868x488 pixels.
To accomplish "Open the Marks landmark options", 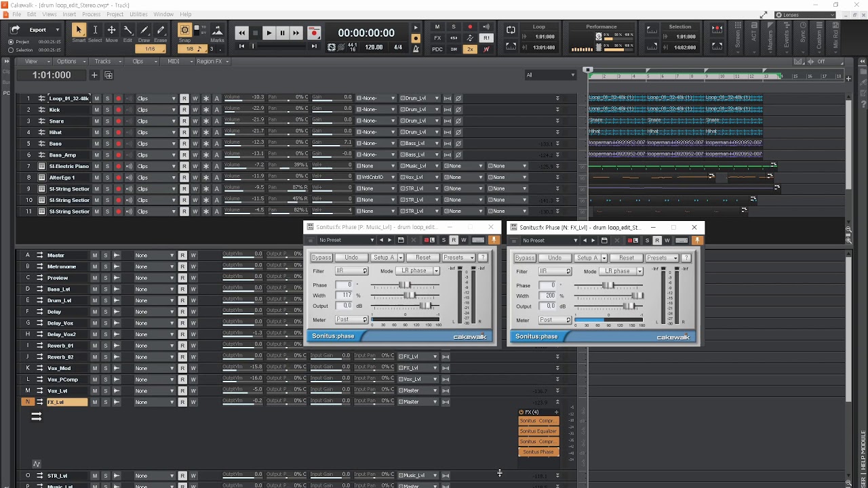I will pos(217,30).
